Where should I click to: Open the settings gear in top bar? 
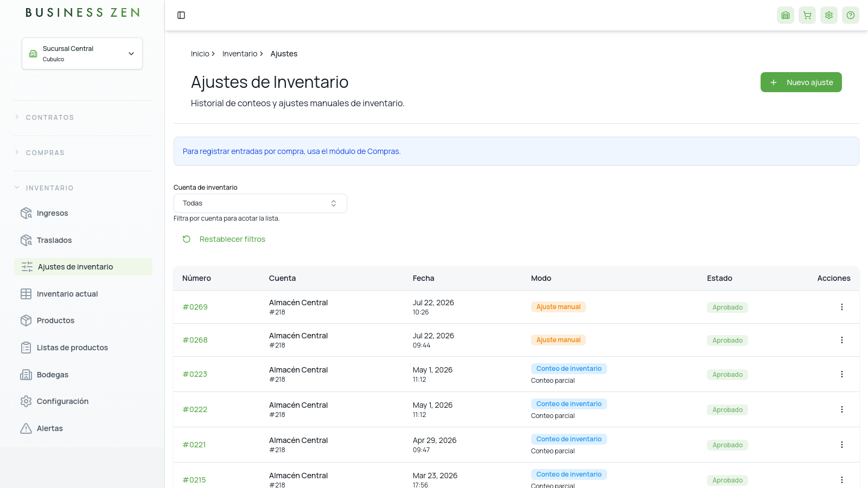pos(829,15)
